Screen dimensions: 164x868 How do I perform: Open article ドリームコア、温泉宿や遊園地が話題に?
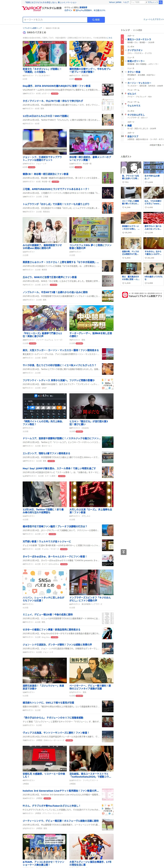[61, 438]
